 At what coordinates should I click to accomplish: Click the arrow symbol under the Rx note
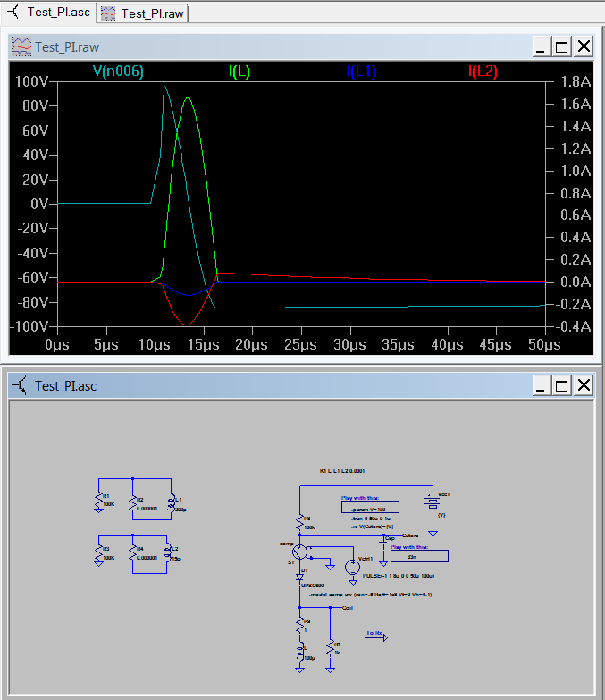(376, 637)
